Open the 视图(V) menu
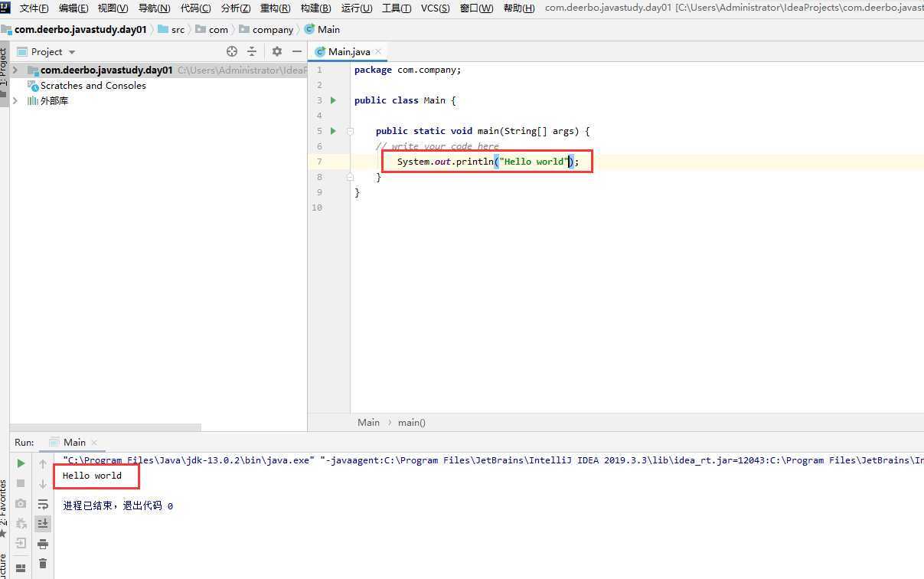Viewport: 924px width, 579px height. click(113, 8)
